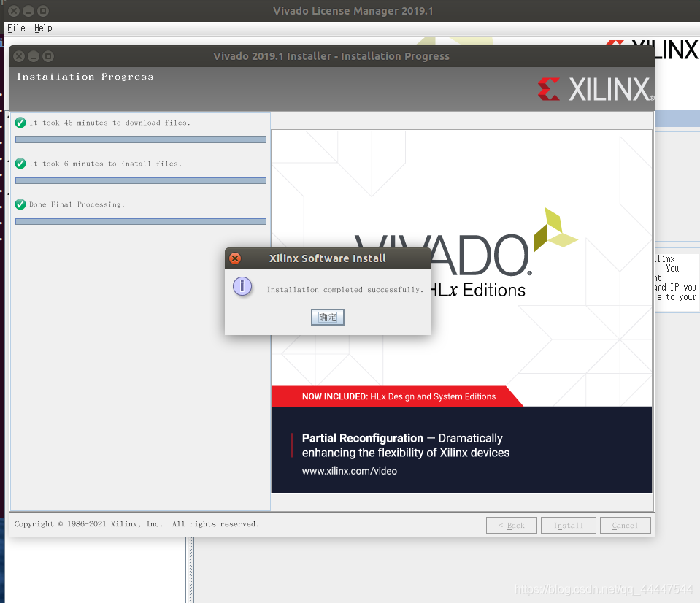Click the Back button
The image size is (700, 603).
511,525
